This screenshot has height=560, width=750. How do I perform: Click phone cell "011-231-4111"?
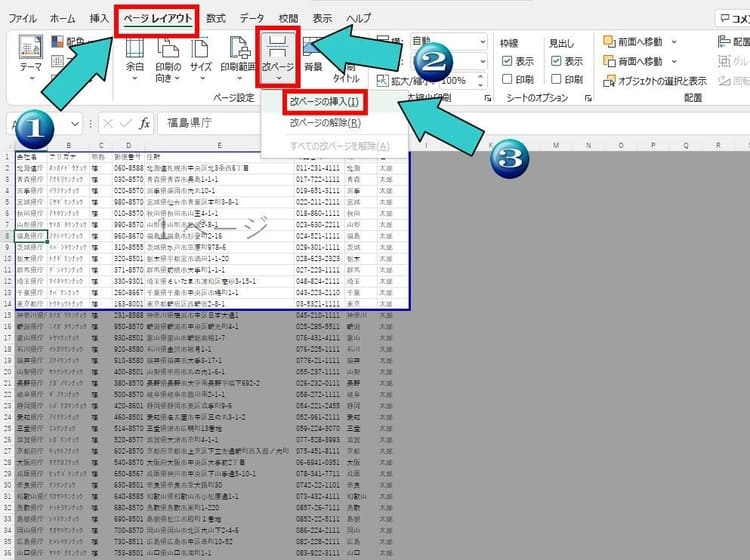coord(318,168)
